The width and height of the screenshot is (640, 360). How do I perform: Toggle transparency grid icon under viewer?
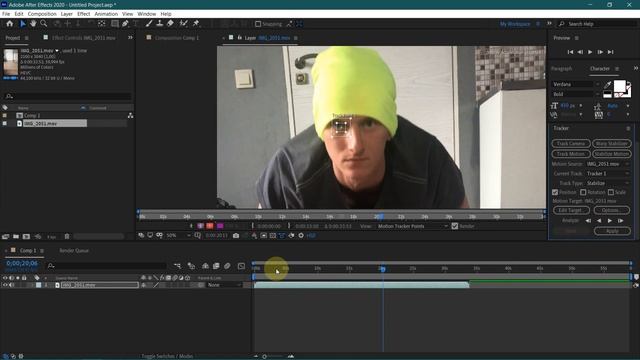(x=273, y=236)
